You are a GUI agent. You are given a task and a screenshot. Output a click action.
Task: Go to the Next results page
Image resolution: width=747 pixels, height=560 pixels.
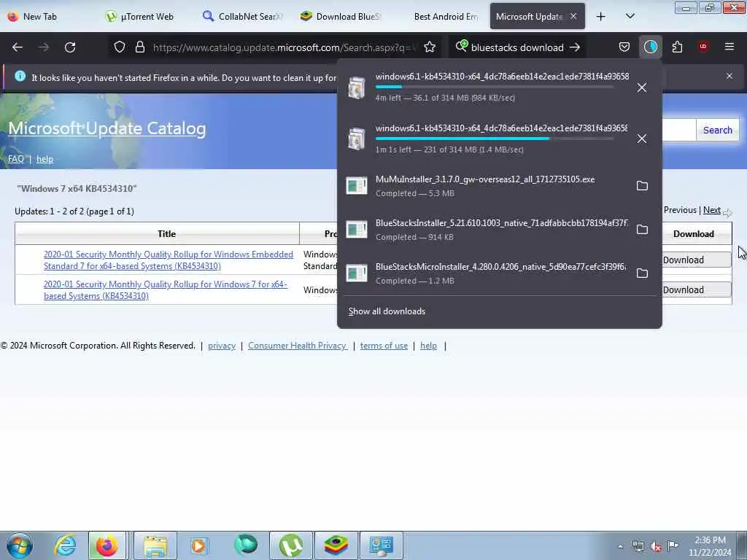coord(712,210)
